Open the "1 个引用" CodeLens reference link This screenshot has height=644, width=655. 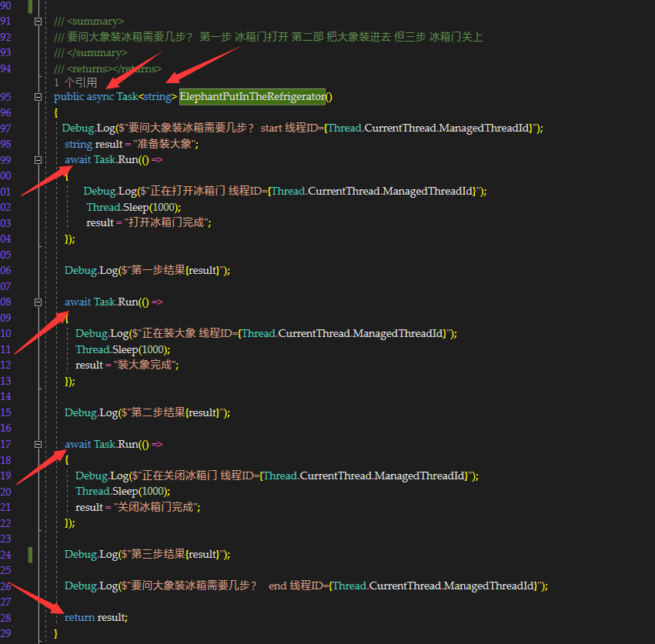(75, 82)
